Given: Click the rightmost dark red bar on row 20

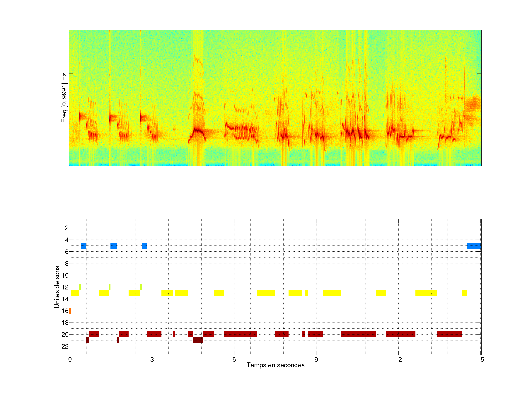Looking at the screenshot, I should pos(449,334).
